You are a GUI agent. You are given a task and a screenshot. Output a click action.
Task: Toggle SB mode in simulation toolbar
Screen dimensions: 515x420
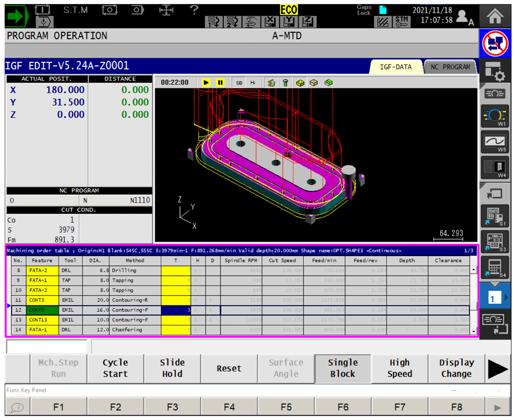(x=239, y=82)
